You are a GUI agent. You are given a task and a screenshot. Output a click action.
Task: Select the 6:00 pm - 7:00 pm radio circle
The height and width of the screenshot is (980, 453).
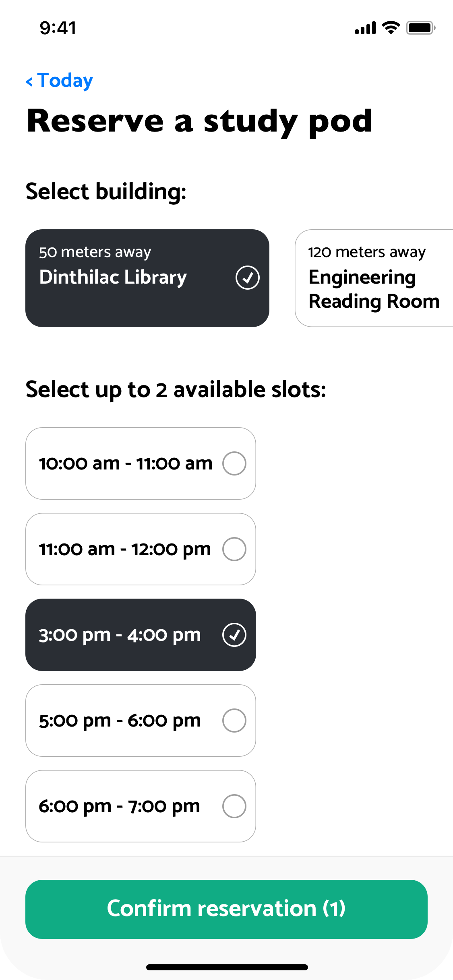click(234, 806)
